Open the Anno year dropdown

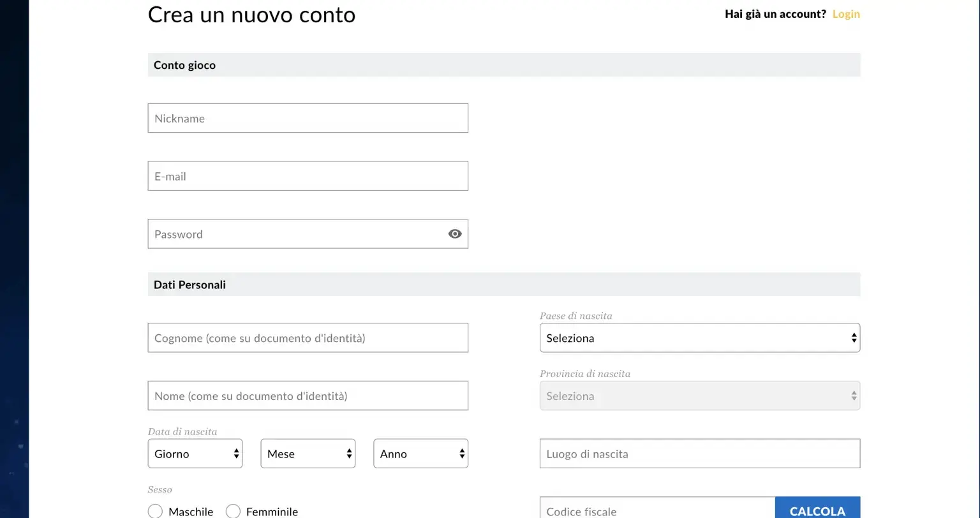(x=420, y=454)
